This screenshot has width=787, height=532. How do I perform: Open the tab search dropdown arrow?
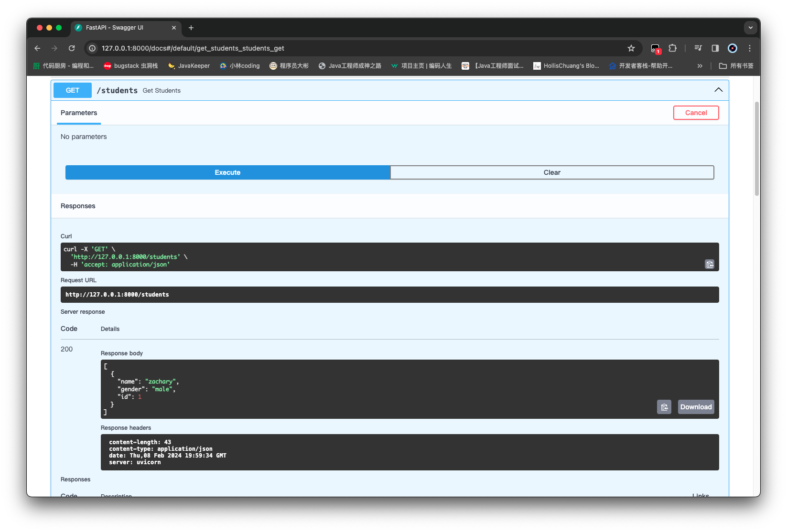pos(751,28)
